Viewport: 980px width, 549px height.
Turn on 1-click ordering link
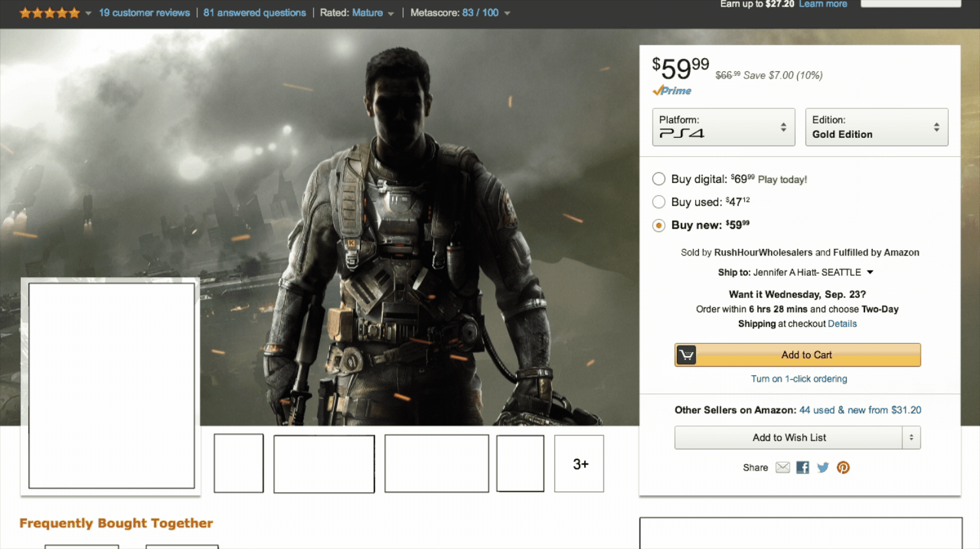(798, 378)
